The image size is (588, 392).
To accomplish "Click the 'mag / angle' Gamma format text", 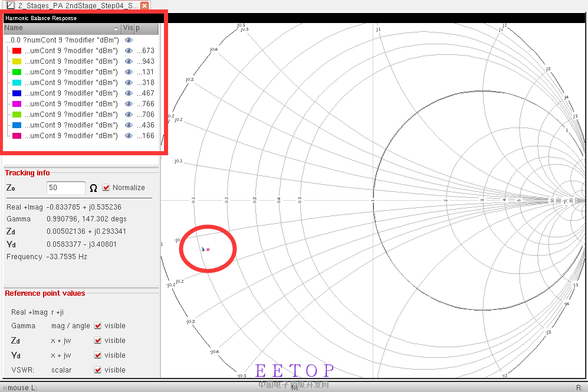I will coord(71,326).
